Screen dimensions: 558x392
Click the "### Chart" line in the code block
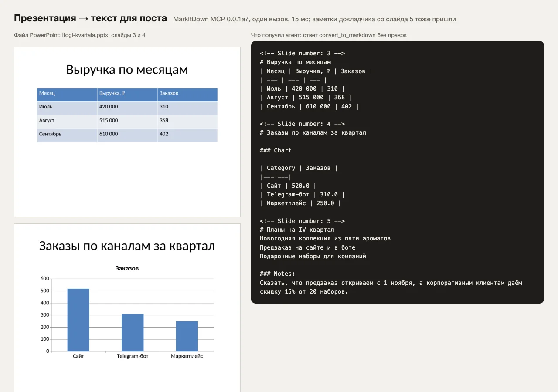[x=276, y=150]
